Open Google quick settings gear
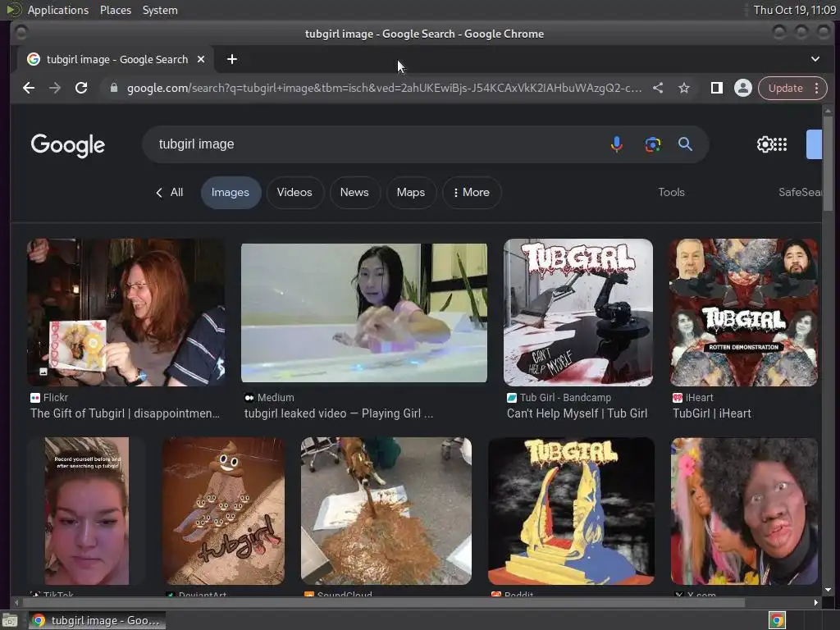Image resolution: width=840 pixels, height=630 pixels. click(x=765, y=144)
